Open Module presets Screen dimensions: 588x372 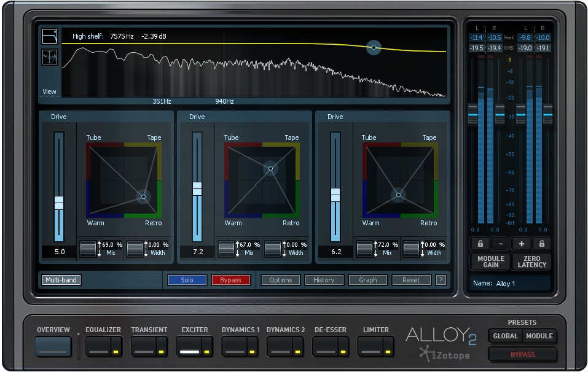(539, 336)
